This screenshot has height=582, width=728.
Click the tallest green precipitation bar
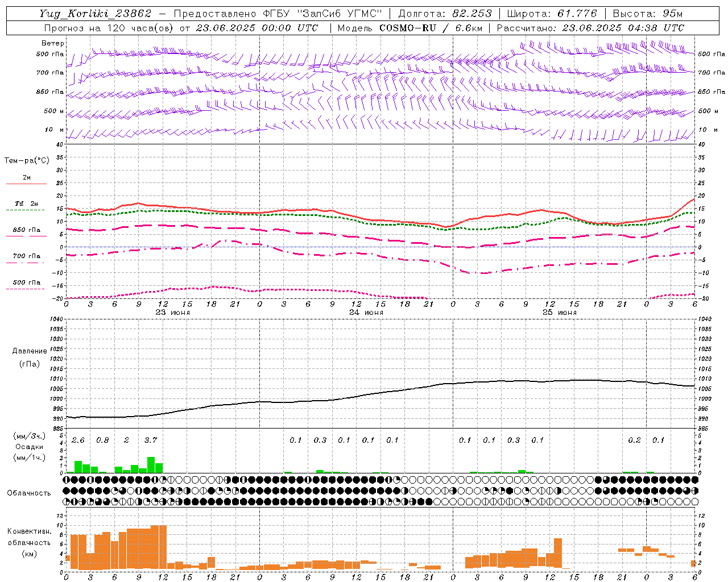(151, 465)
